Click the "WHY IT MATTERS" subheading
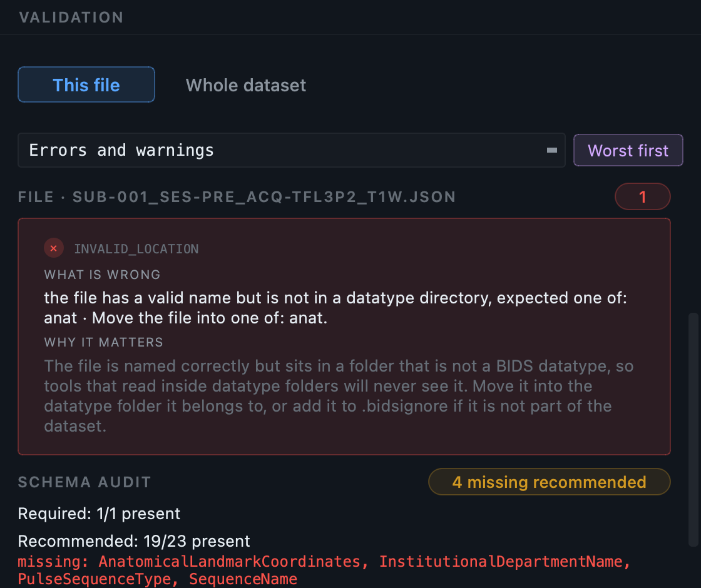This screenshot has height=588, width=701. [104, 342]
